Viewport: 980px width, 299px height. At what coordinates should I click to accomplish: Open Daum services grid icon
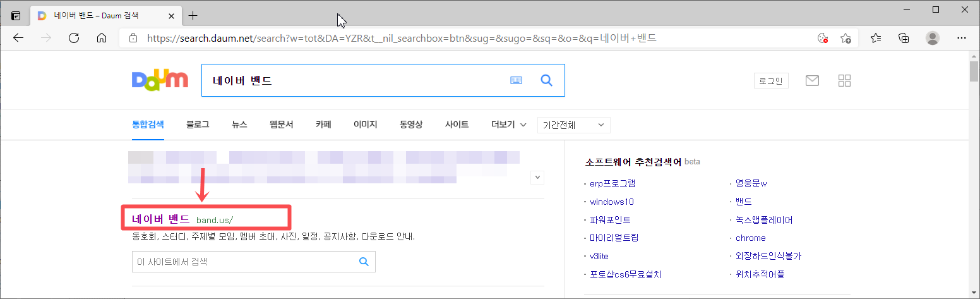844,80
